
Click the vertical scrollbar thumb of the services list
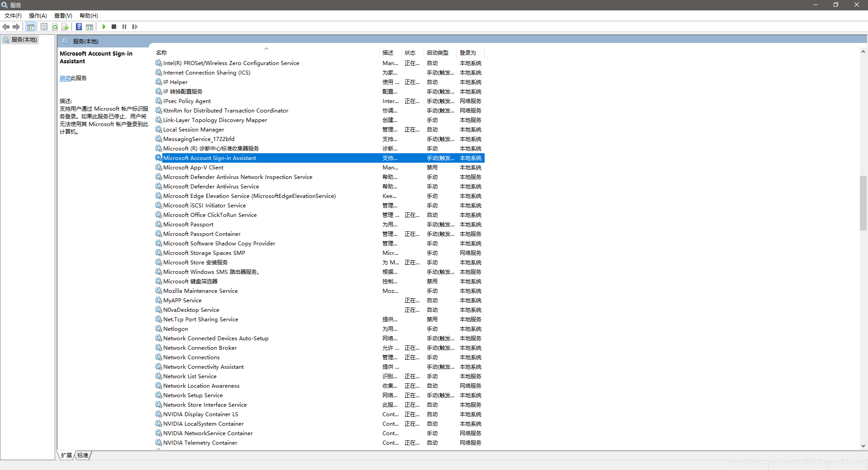coord(863,203)
